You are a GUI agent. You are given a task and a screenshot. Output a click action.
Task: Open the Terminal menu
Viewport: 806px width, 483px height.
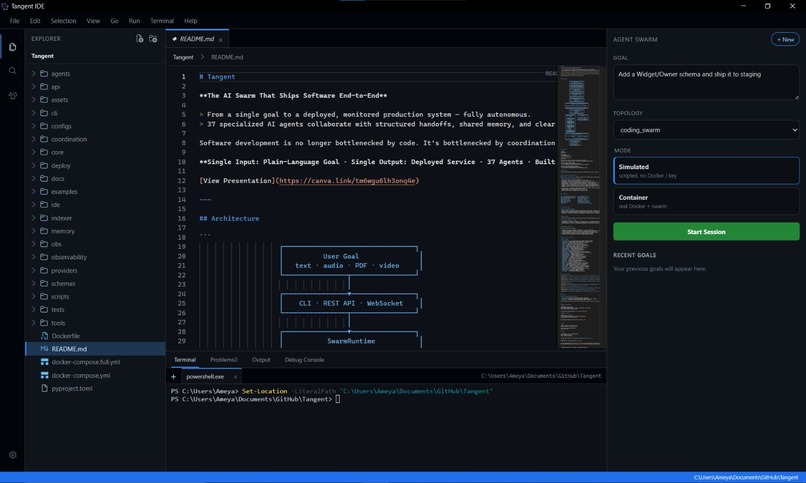pyautogui.click(x=162, y=21)
